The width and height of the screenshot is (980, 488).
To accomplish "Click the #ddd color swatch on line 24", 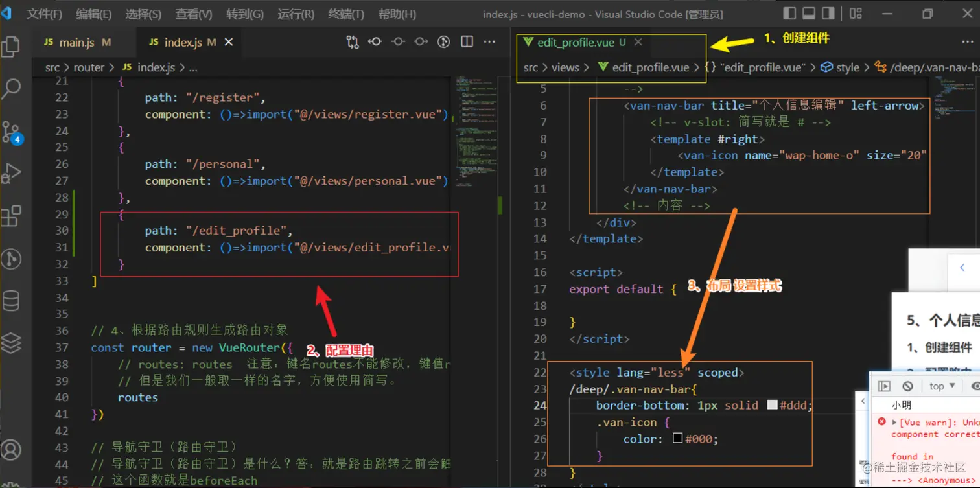I will (x=771, y=405).
